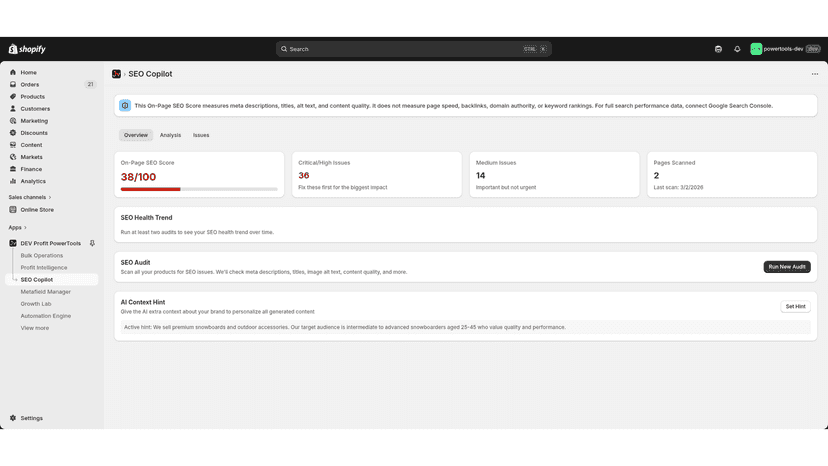Click the Shopify logo
This screenshot has width=828, height=466.
click(27, 49)
